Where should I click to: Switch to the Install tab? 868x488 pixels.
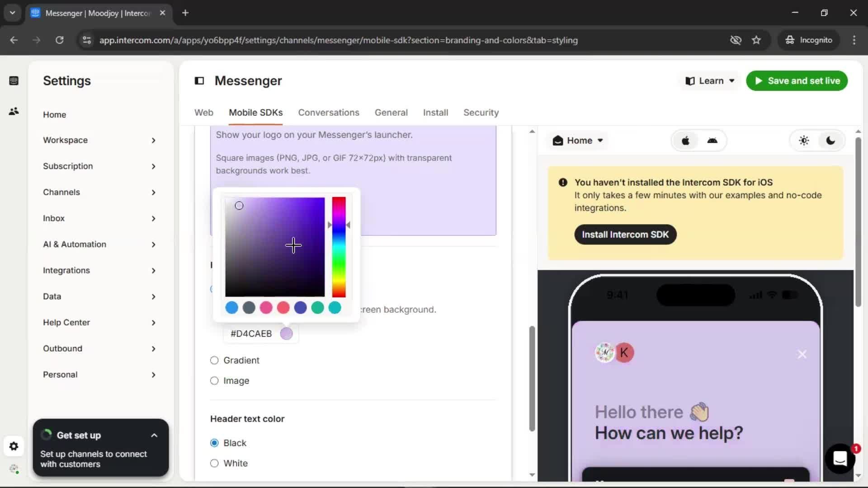tap(435, 113)
